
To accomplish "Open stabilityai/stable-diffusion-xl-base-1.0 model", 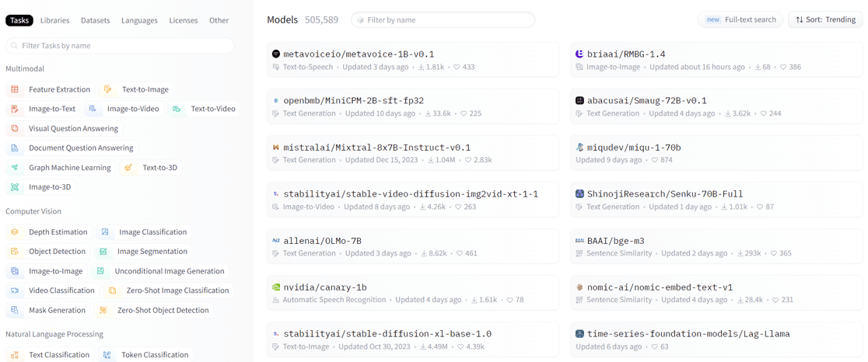I will pos(413,340).
